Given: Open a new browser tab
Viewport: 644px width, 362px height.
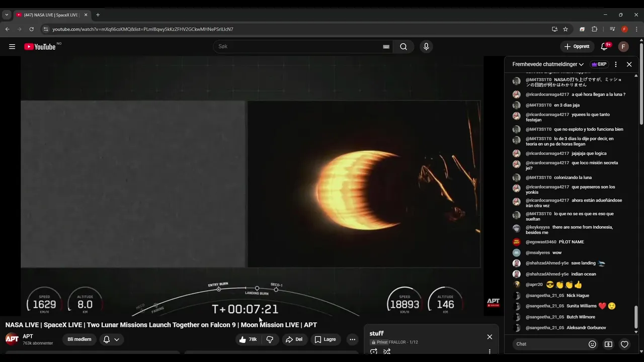Looking at the screenshot, I should [x=98, y=15].
